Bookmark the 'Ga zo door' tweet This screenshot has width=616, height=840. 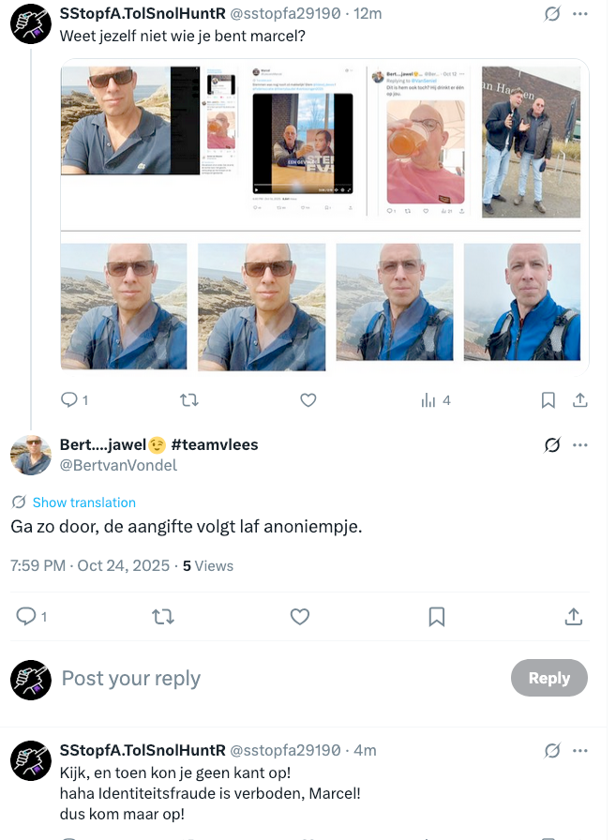point(436,616)
